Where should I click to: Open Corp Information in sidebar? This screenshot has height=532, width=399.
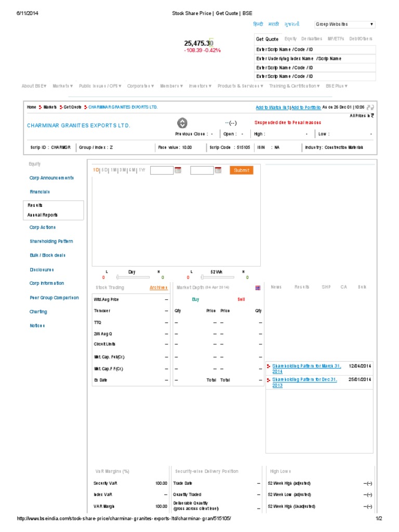coord(46,283)
